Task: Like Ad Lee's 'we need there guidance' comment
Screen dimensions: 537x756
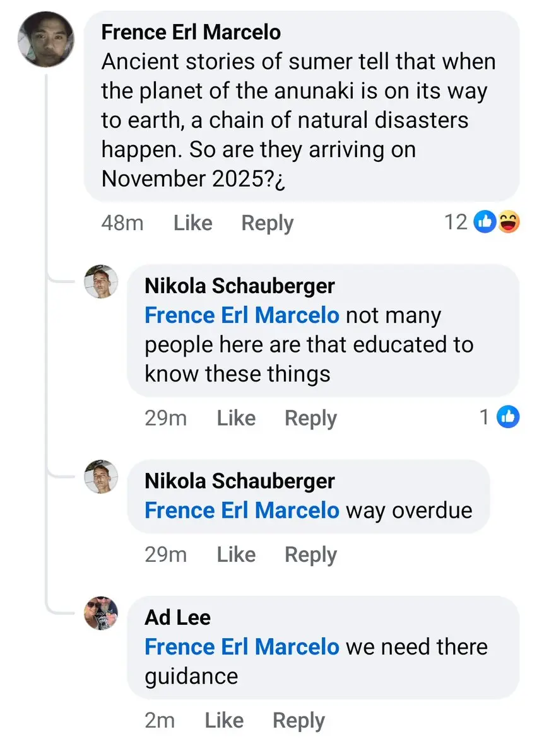Action: (x=225, y=720)
